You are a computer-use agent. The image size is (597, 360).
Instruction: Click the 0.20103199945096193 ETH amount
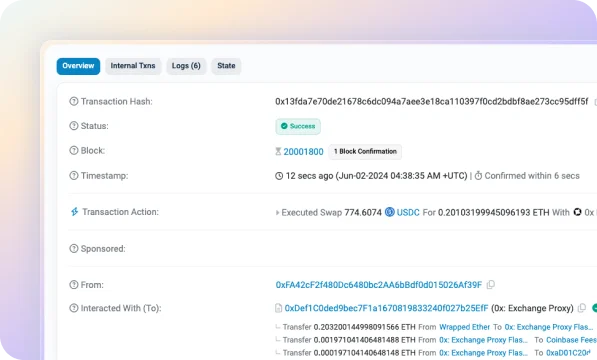tap(494, 212)
